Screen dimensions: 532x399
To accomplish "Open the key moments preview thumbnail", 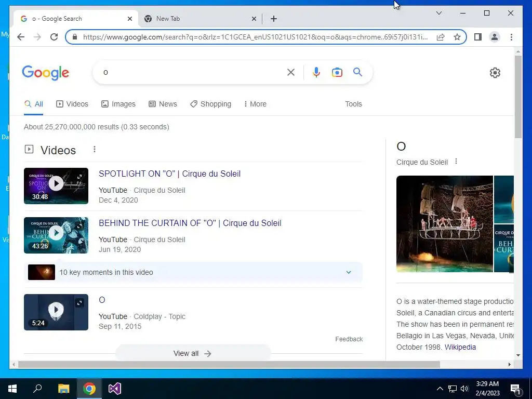I will tap(42, 272).
